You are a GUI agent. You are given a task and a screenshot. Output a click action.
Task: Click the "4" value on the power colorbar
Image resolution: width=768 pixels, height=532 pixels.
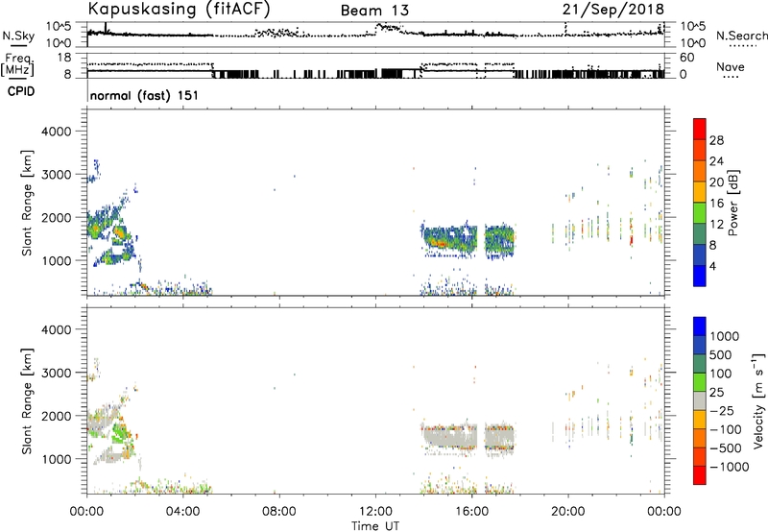pyautogui.click(x=712, y=266)
